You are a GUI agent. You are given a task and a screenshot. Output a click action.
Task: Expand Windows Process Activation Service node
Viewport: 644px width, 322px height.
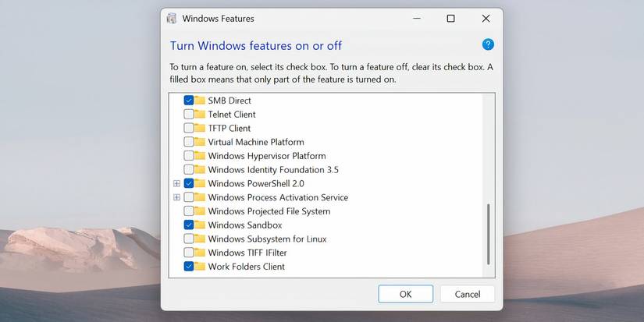(176, 197)
